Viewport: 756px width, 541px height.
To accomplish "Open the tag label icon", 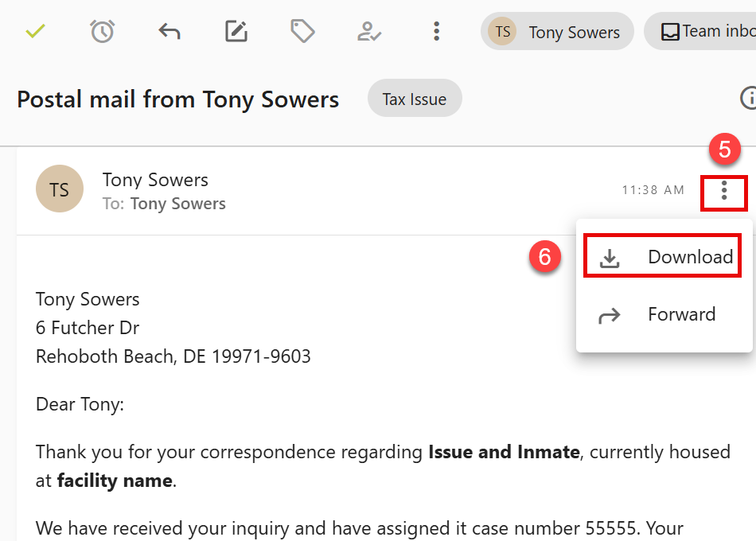I will (302, 31).
